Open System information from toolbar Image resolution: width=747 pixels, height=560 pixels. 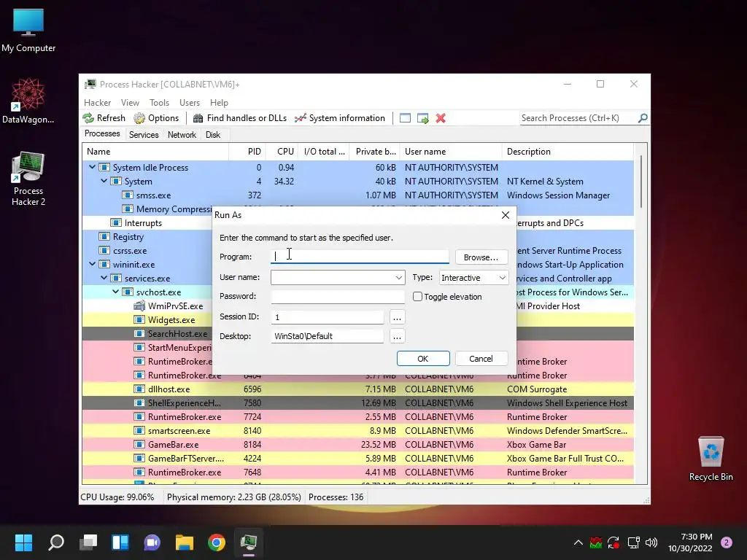pos(340,118)
